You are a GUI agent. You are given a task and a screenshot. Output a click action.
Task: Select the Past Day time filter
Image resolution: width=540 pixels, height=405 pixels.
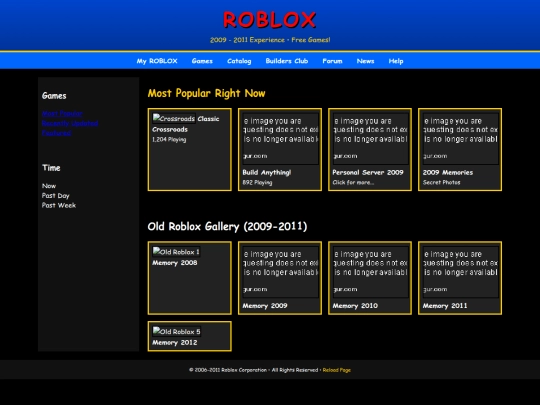pos(55,196)
